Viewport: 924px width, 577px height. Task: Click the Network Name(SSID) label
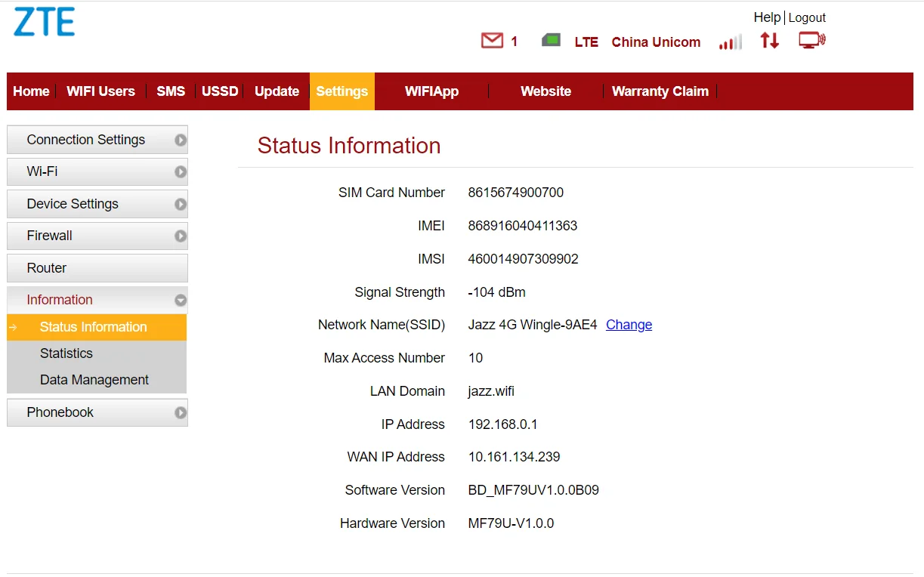pyautogui.click(x=382, y=325)
